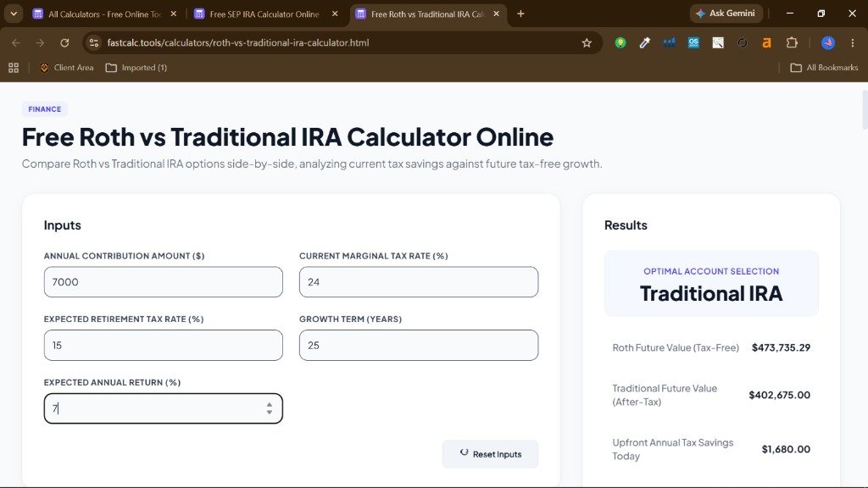The height and width of the screenshot is (488, 868).
Task: Open the Extensions puzzle-piece menu
Action: (792, 42)
